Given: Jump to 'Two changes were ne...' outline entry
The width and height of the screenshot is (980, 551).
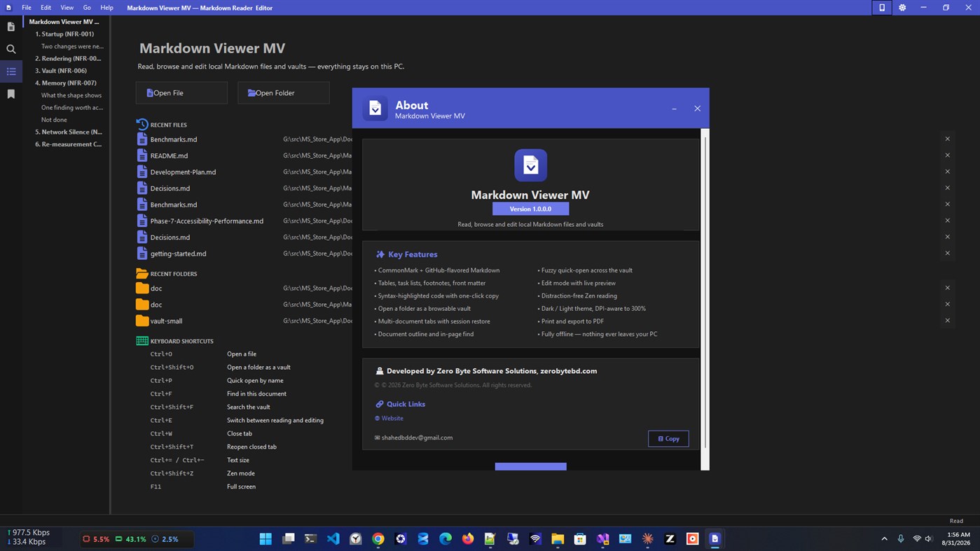Looking at the screenshot, I should [x=72, y=46].
